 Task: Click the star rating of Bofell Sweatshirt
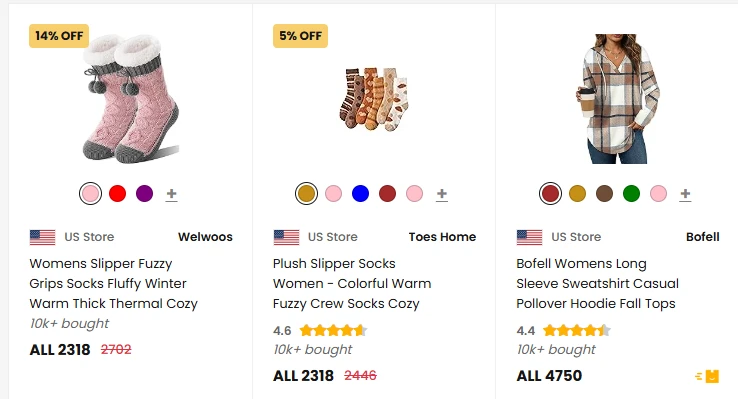tap(577, 330)
